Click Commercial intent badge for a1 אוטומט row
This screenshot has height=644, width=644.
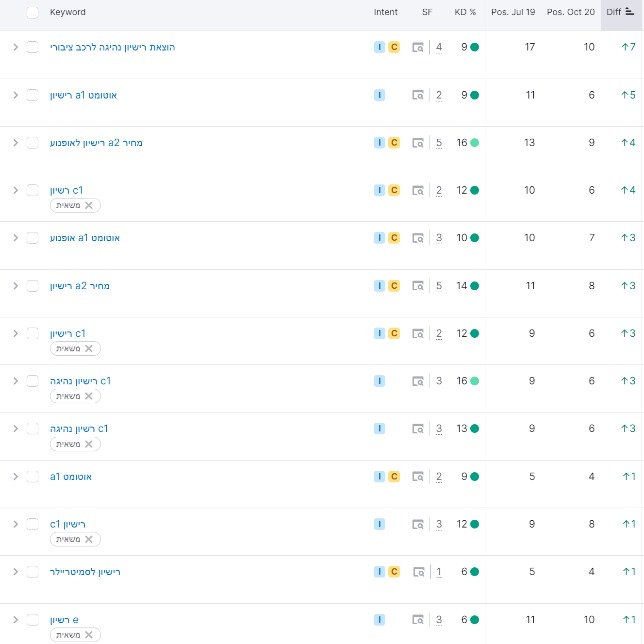(x=394, y=477)
